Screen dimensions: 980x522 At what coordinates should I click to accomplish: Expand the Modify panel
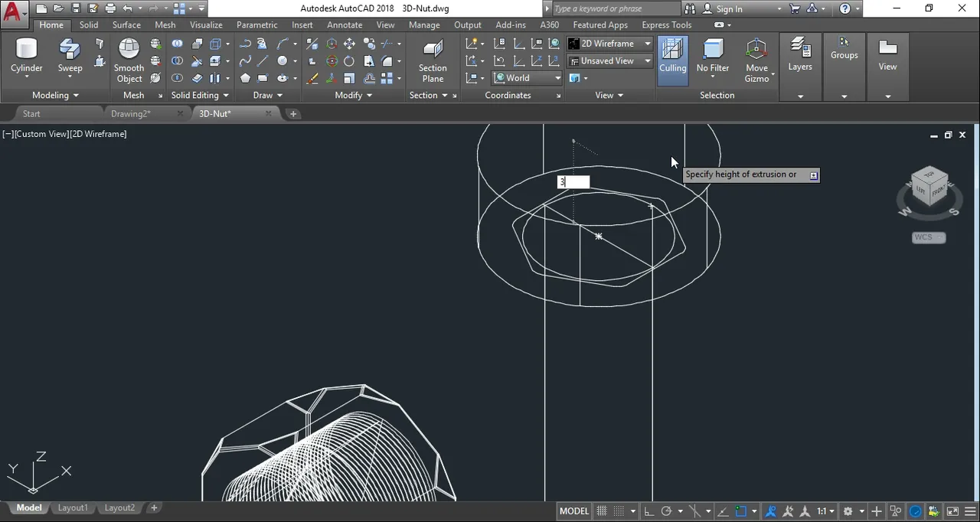click(x=354, y=95)
